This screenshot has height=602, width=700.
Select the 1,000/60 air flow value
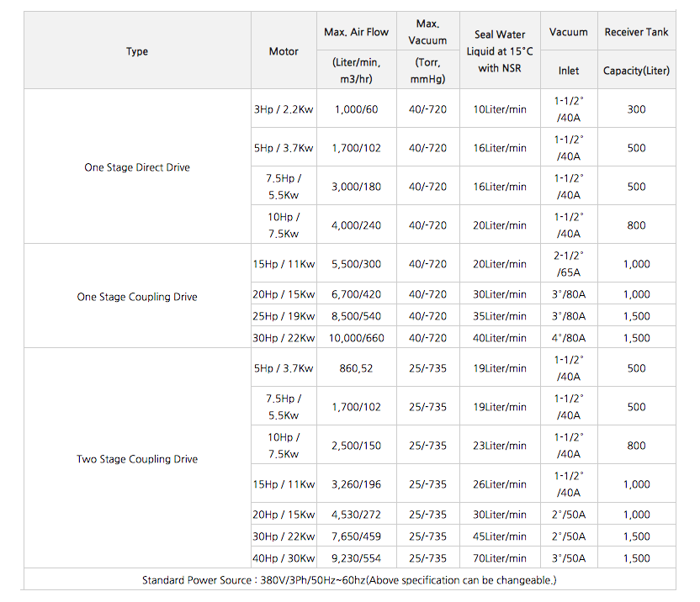tap(356, 109)
